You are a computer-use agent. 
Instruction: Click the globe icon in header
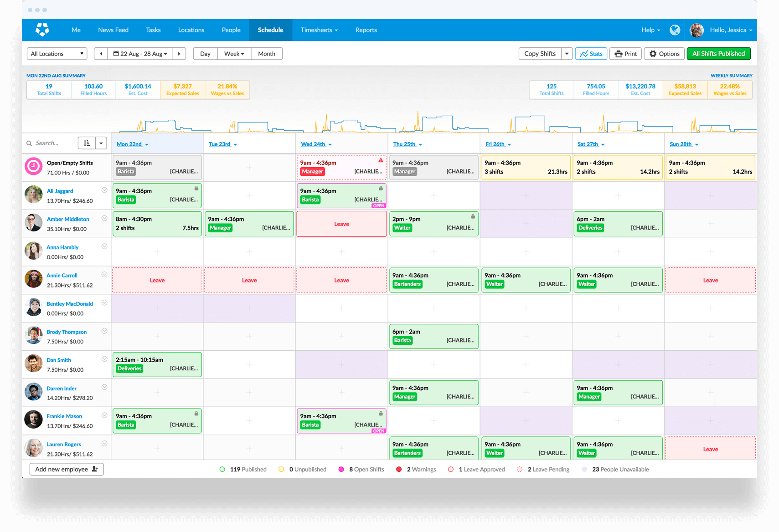coord(675,30)
